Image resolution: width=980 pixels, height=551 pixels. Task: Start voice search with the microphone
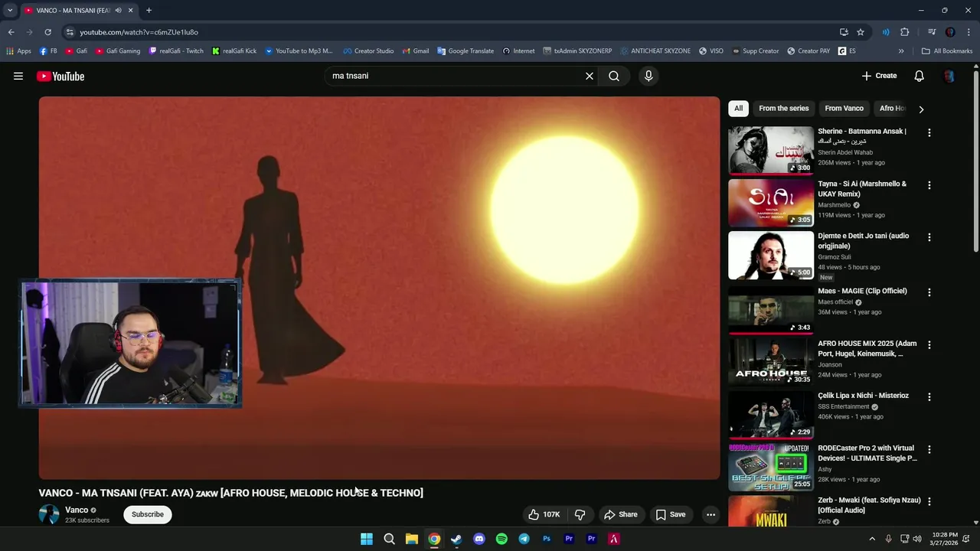point(648,76)
